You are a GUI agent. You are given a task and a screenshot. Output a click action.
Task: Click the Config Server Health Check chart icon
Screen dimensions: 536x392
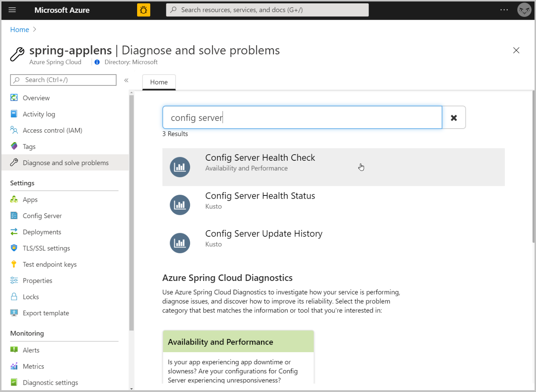180,167
